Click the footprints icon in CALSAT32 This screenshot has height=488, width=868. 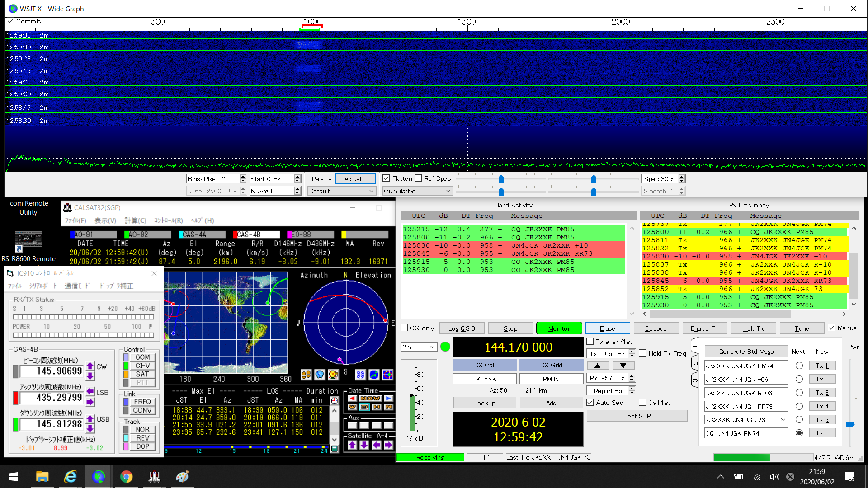(x=306, y=375)
